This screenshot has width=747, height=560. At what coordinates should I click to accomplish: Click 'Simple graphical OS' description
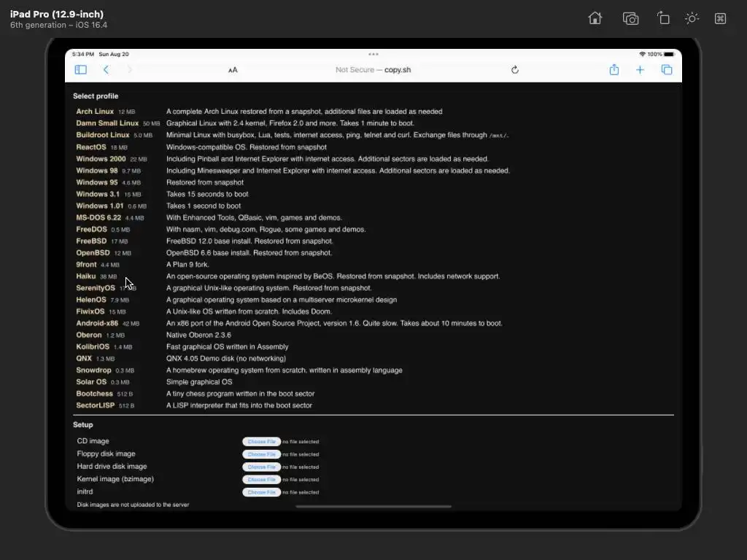[199, 381]
